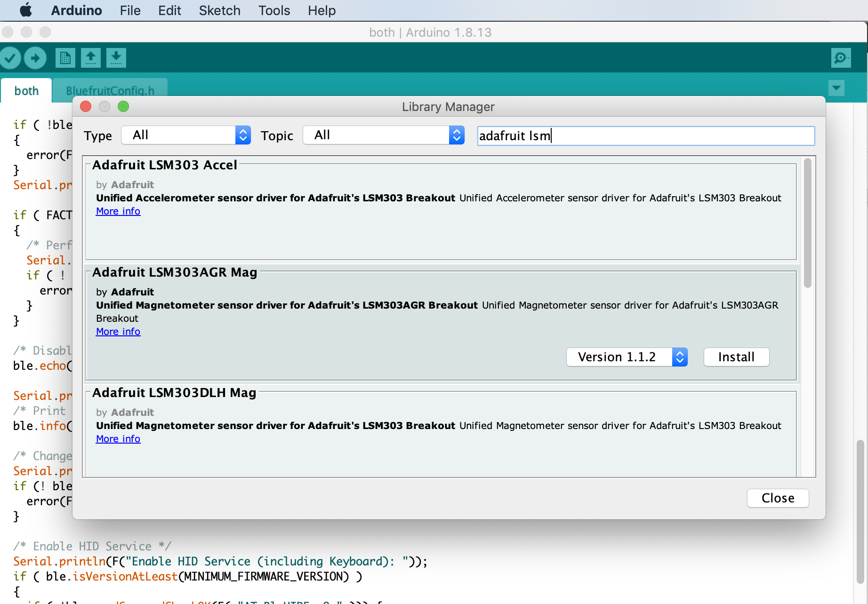The width and height of the screenshot is (868, 604).
Task: Open the Tools menu
Action: 274,10
